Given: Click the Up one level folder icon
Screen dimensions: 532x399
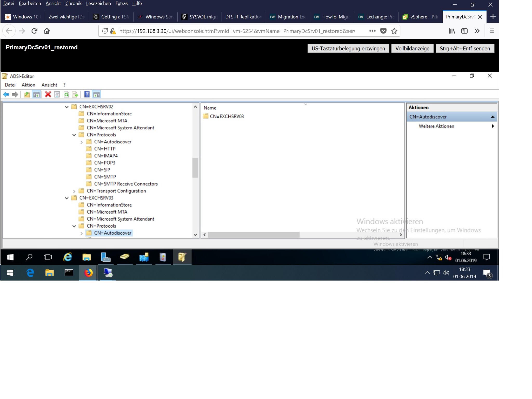Looking at the screenshot, I should [x=27, y=95].
